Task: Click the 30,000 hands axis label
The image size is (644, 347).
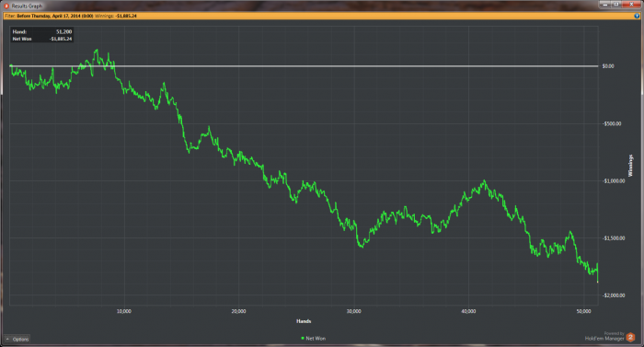Action: coord(353,311)
